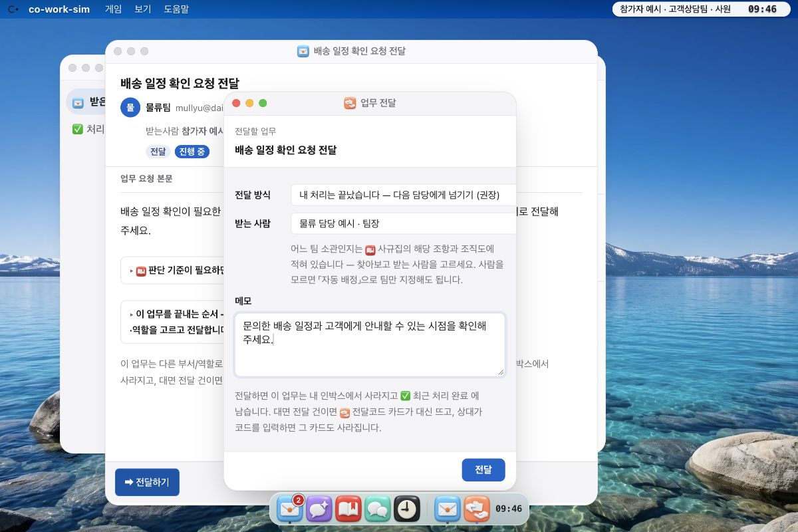
Task: Open the black clock app in dock
Action: point(407,509)
